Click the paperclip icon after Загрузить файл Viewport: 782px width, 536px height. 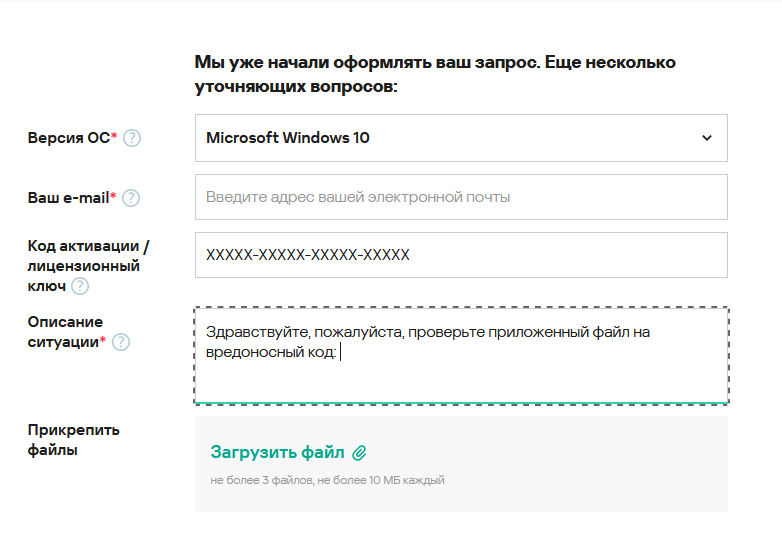(360, 453)
